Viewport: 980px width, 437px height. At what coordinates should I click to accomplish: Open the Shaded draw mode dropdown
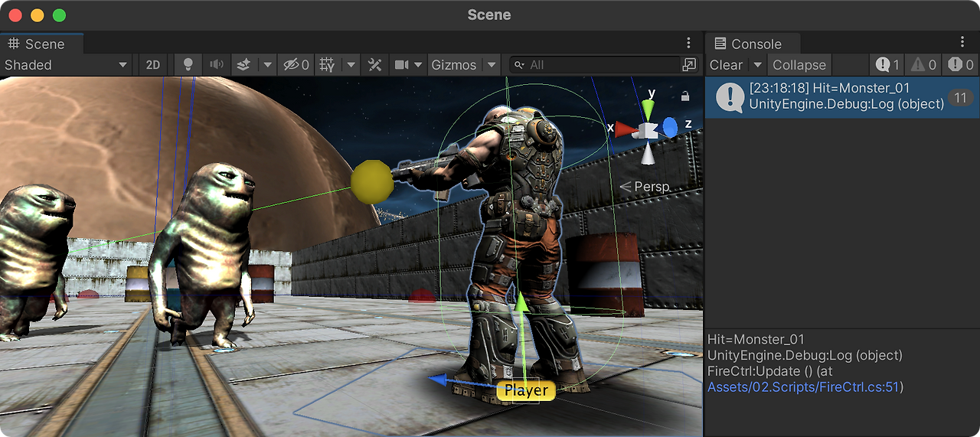[x=66, y=65]
